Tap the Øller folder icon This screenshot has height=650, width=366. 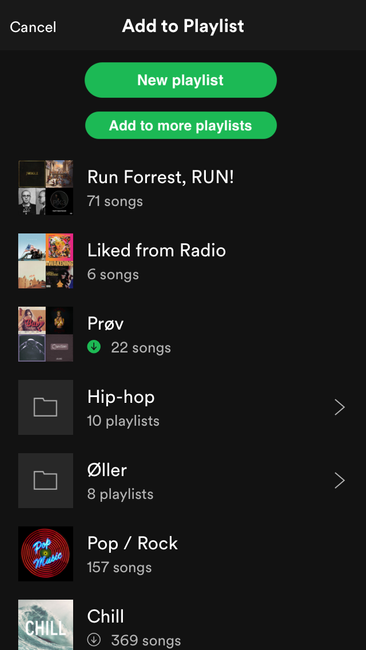[46, 480]
